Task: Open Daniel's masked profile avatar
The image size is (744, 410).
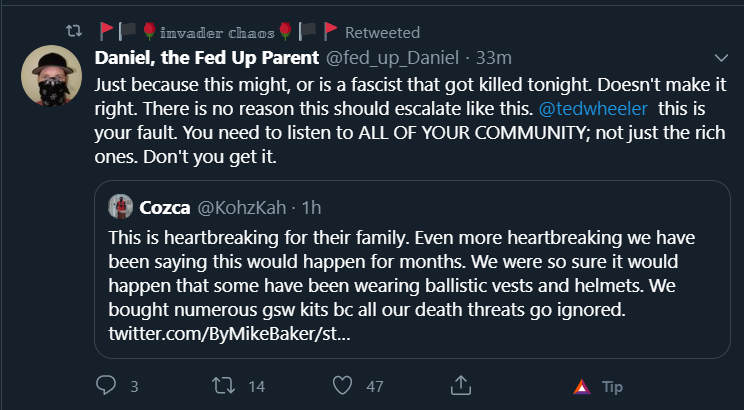Action: (x=51, y=75)
